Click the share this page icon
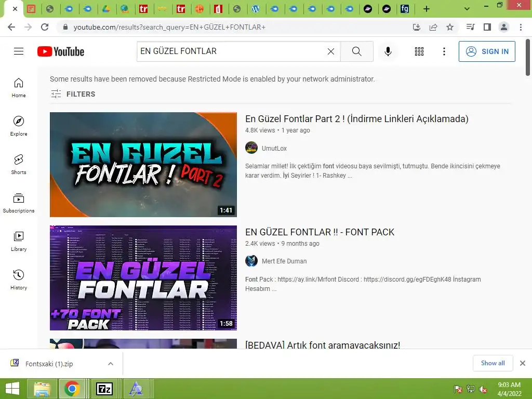532x399 pixels. tap(433, 27)
